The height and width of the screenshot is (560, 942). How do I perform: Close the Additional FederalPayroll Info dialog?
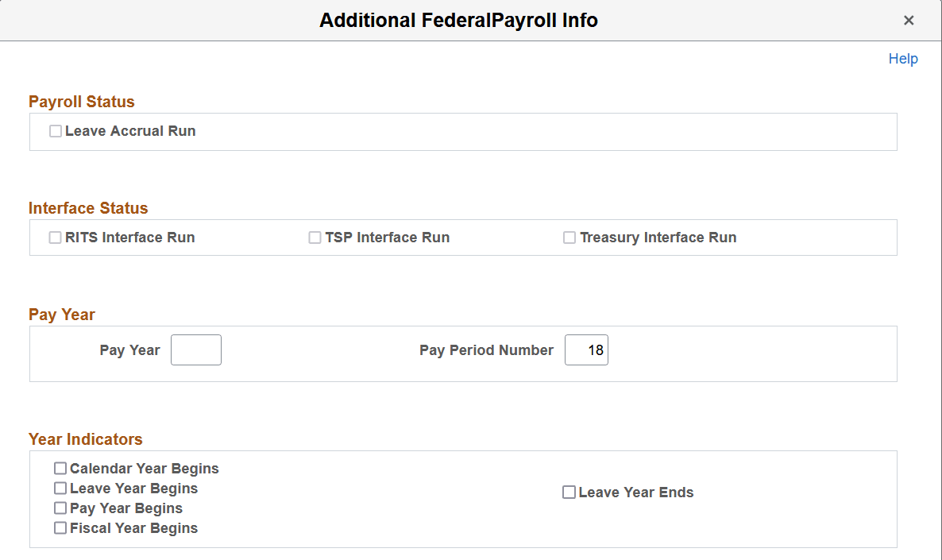(x=908, y=20)
